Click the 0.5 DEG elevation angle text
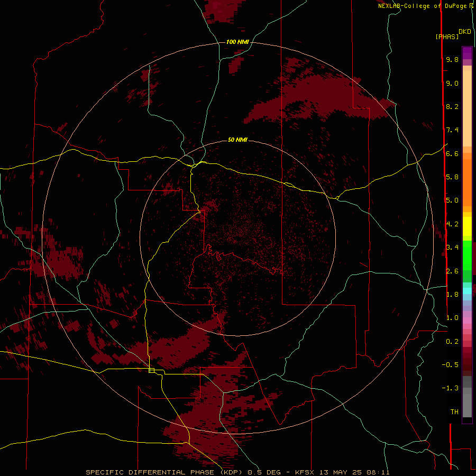Screen dimensions: 476x476 tap(264, 472)
